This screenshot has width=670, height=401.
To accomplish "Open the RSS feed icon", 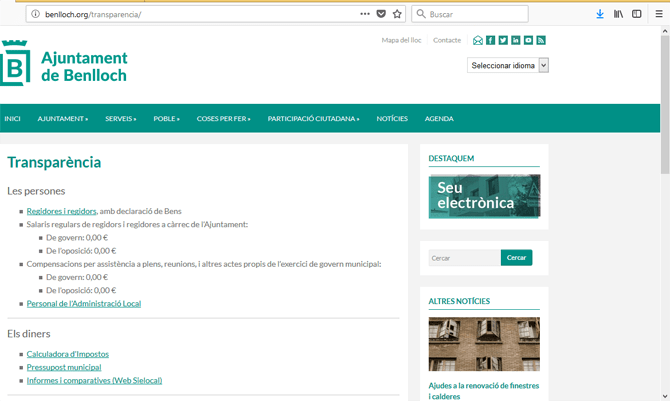I will pyautogui.click(x=541, y=40).
